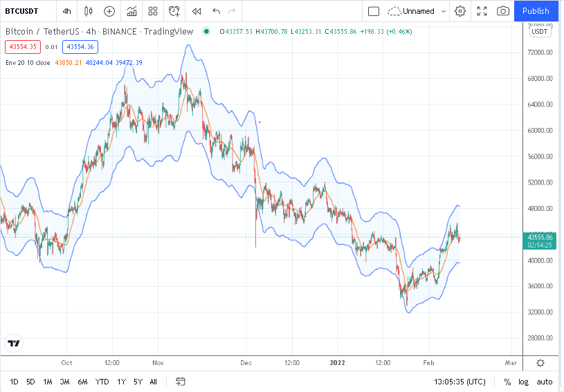Click the lower envelope value 39472.39
This screenshot has height=392, width=564.
[129, 63]
